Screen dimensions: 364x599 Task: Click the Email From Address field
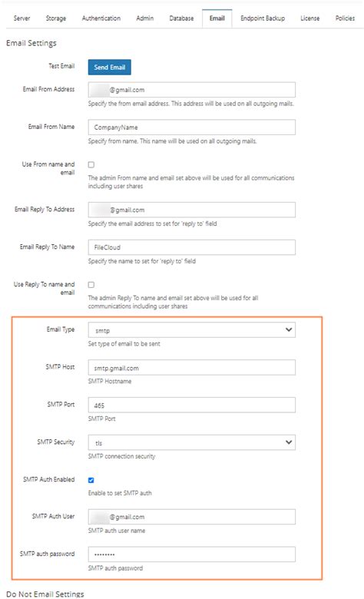[x=192, y=90]
